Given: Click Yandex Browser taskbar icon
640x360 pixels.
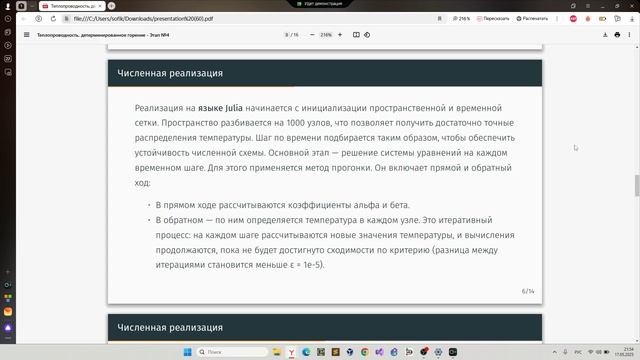Looking at the screenshot, I should tap(291, 352).
